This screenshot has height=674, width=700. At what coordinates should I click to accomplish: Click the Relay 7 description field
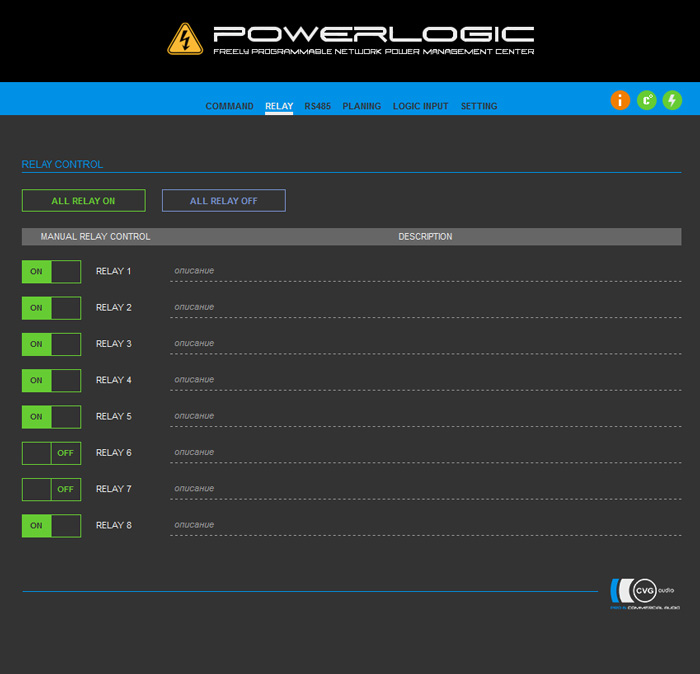[x=425, y=489]
